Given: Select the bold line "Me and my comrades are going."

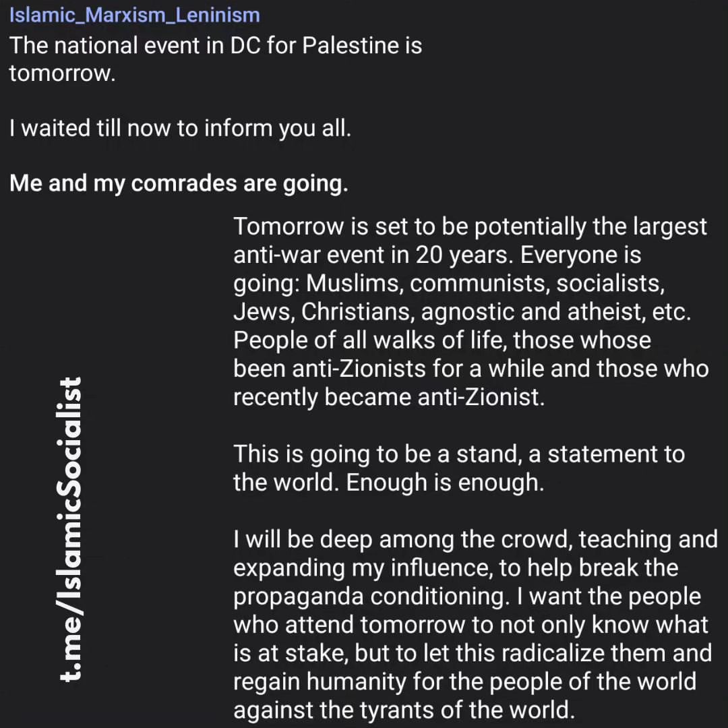Looking at the screenshot, I should click(179, 183).
